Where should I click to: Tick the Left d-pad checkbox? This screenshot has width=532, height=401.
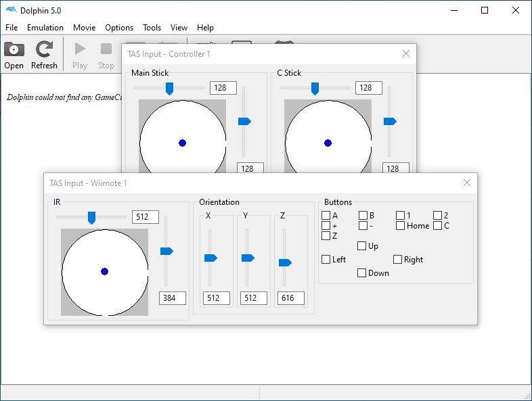tap(326, 259)
